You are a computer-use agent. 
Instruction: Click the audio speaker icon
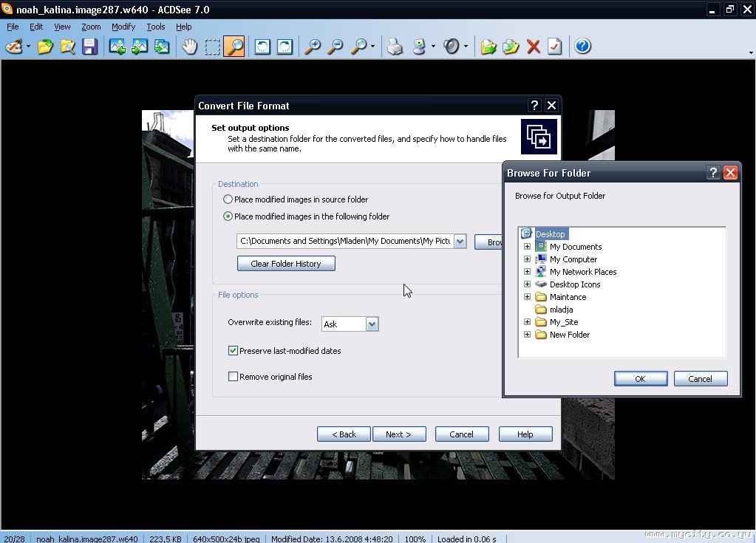pyautogui.click(x=452, y=47)
